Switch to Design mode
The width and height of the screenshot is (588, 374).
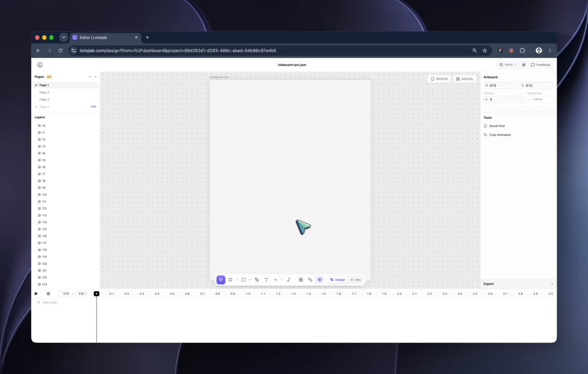click(337, 280)
